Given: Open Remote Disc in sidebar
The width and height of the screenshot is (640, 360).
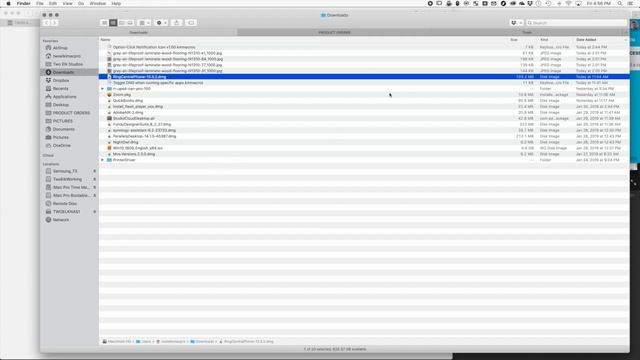Looking at the screenshot, I should click(64, 204).
